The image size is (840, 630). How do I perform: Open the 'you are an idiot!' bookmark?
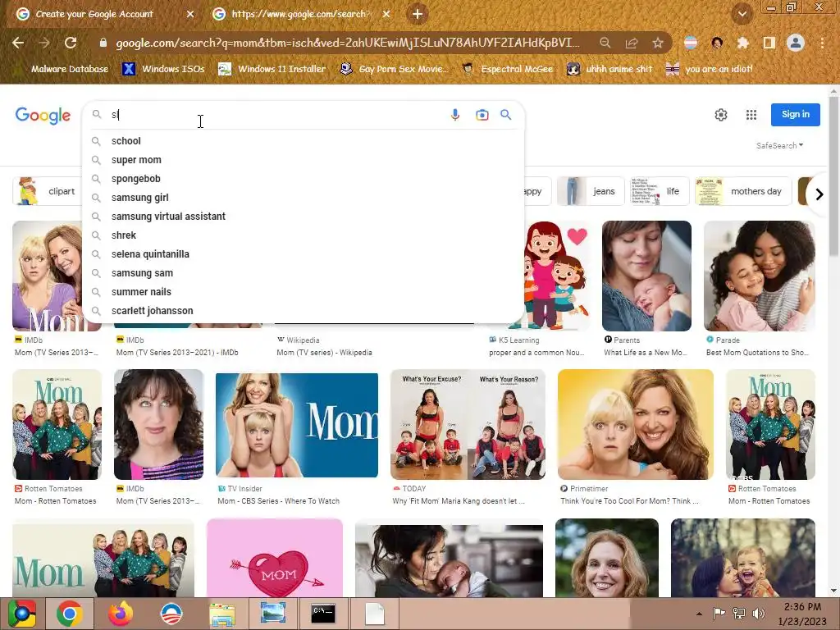710,69
